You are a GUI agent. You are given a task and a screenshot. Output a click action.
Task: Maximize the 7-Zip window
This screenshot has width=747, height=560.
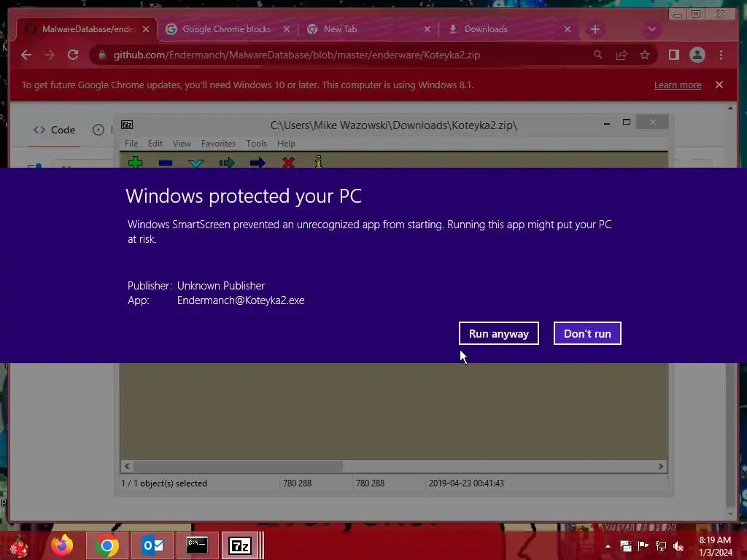(x=627, y=122)
